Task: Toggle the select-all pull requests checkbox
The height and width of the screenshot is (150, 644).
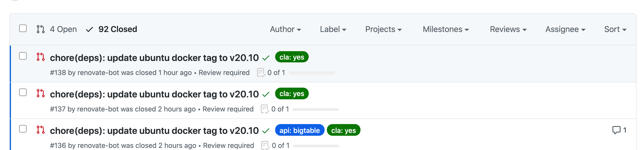Action: pos(23,29)
